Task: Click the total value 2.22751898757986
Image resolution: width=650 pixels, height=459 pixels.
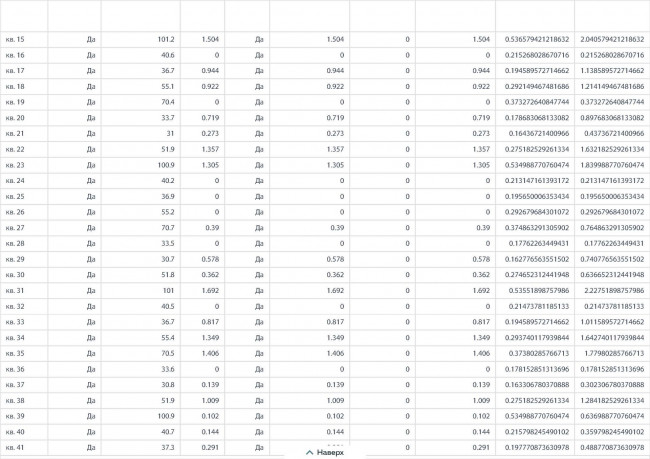Action: (x=614, y=291)
